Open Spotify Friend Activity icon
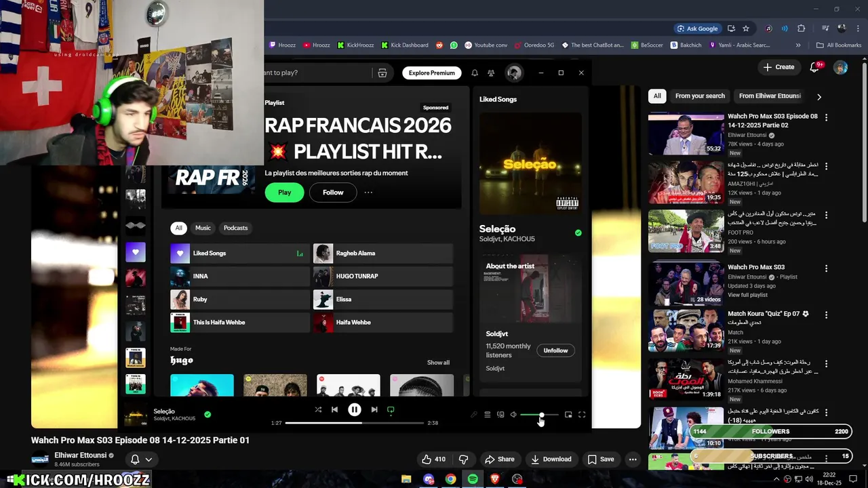868x488 pixels. [x=491, y=73]
